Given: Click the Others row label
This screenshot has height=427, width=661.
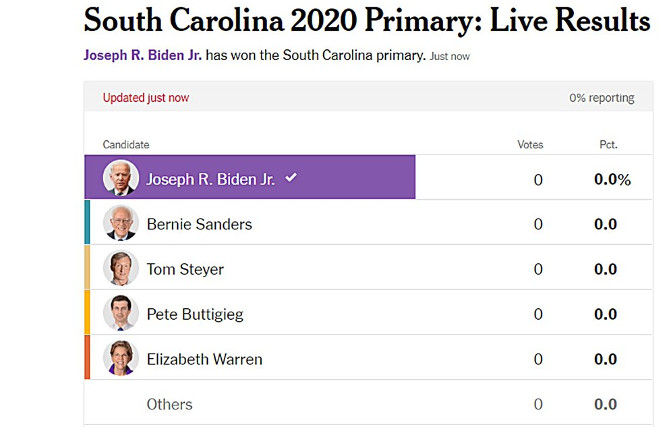Looking at the screenshot, I should pos(169,404).
